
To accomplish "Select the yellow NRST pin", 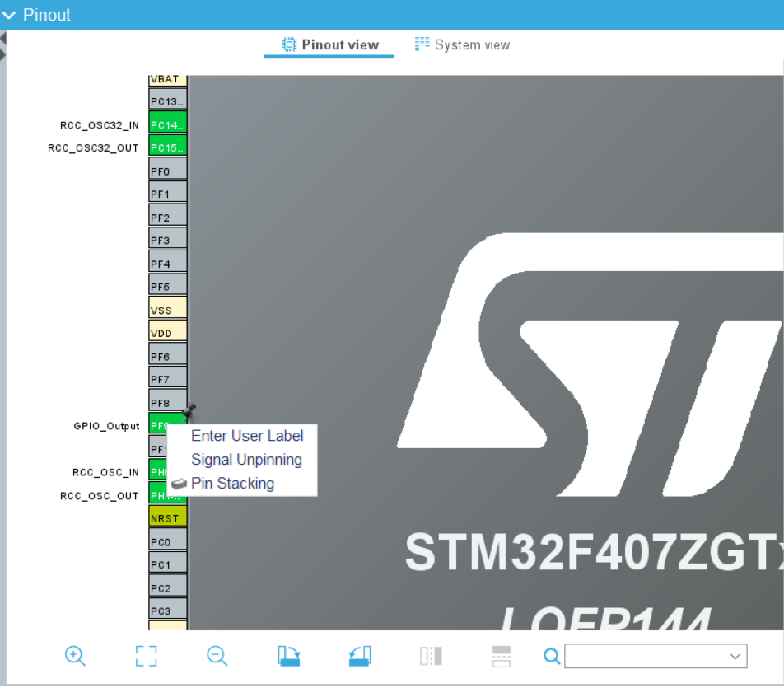I will tap(168, 516).
